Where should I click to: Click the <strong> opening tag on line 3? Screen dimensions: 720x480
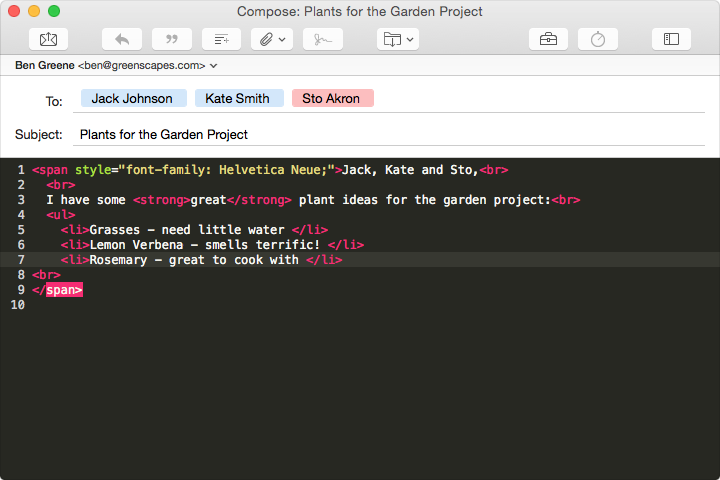click(161, 200)
